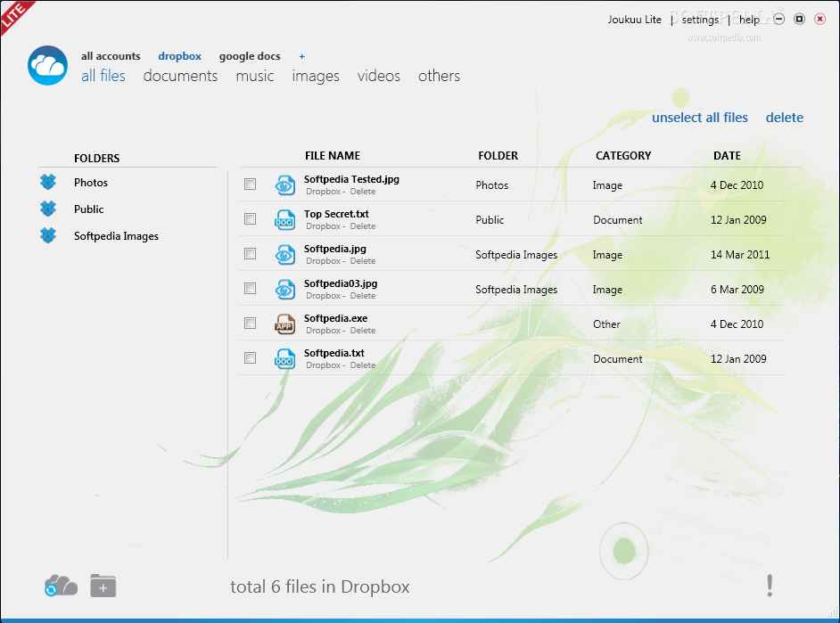840x623 pixels.
Task: Check the box for Softpedia.jpg
Action: coord(251,254)
